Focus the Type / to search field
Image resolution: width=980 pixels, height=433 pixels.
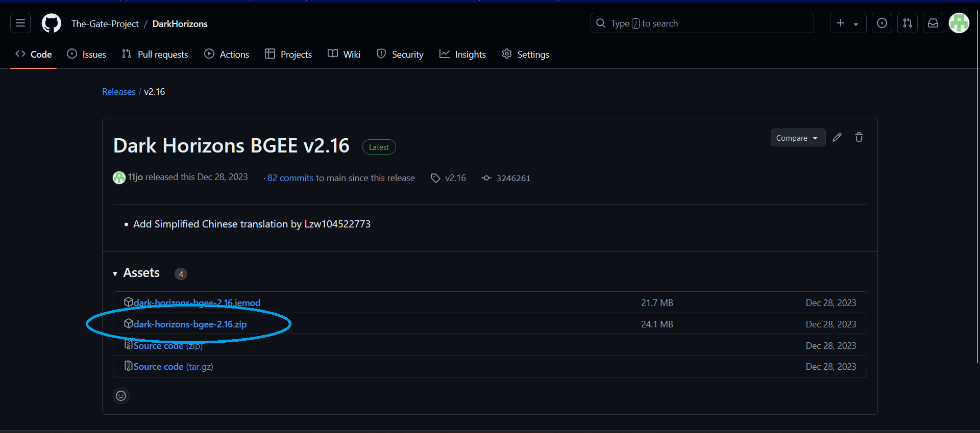point(702,23)
